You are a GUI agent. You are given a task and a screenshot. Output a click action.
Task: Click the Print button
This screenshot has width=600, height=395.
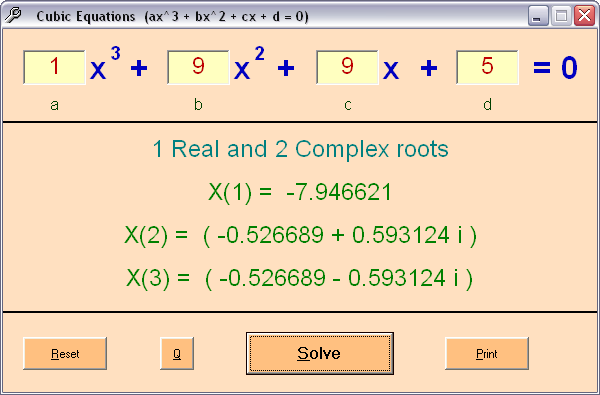(487, 353)
